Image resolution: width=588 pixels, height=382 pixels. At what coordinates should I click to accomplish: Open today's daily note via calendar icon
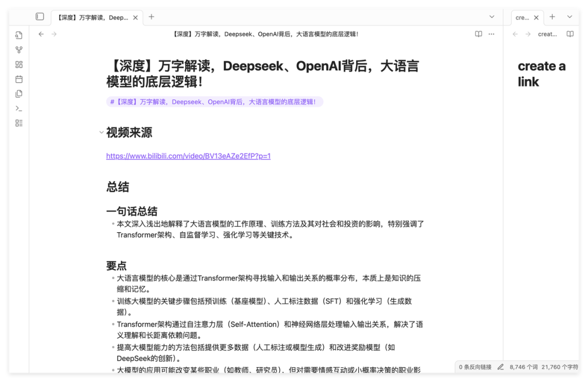19,78
